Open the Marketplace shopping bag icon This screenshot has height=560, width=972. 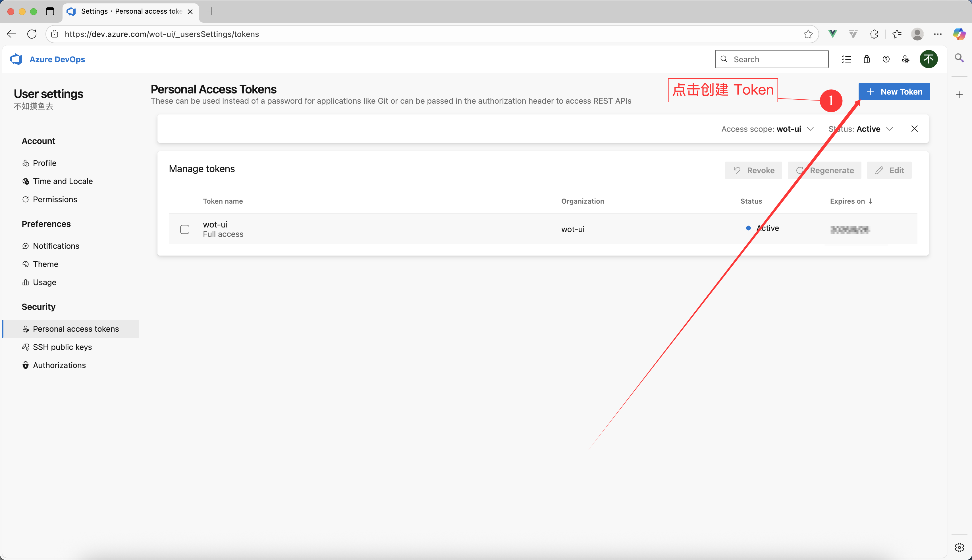pos(867,59)
